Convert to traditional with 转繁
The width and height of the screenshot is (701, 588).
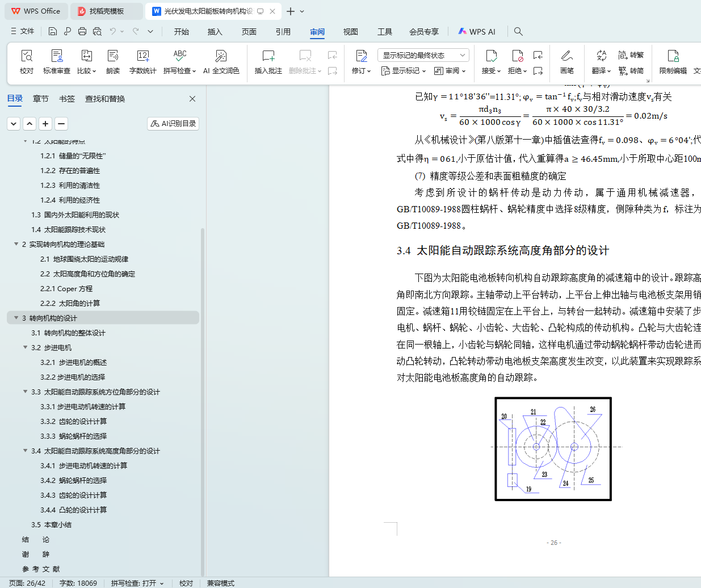(631, 55)
